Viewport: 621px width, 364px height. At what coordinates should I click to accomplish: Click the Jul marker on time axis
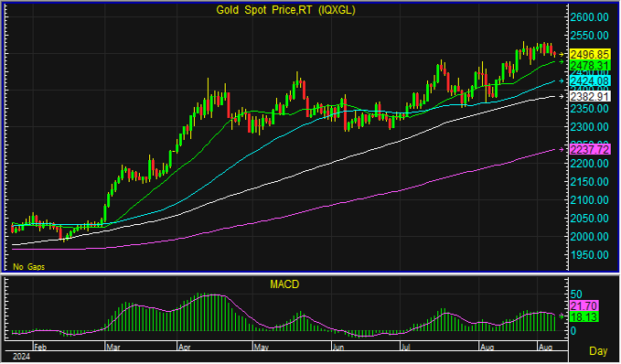click(x=405, y=348)
